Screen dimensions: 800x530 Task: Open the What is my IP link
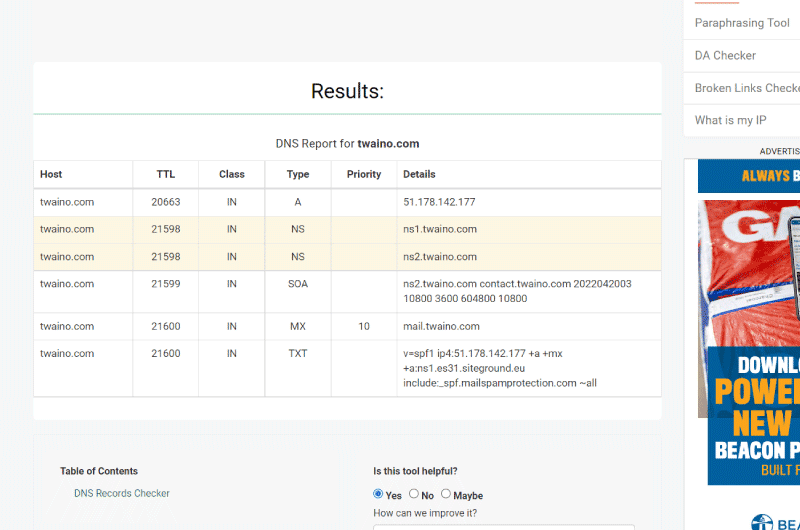tap(730, 120)
